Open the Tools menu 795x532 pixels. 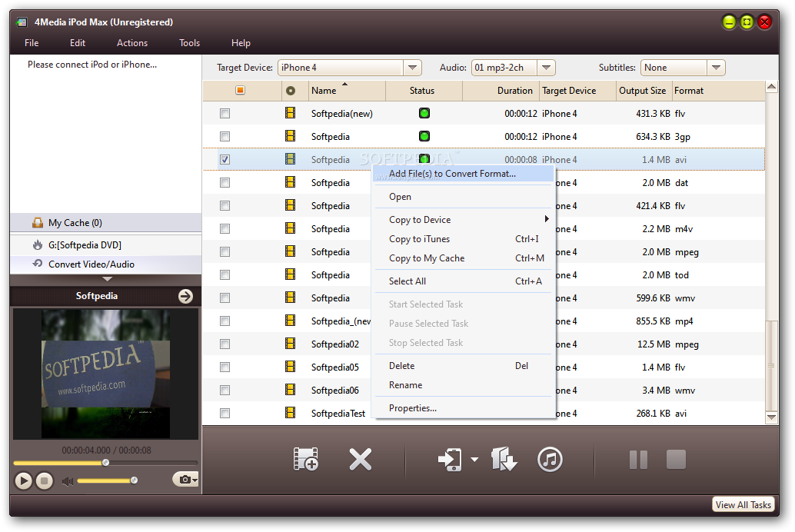(x=190, y=43)
